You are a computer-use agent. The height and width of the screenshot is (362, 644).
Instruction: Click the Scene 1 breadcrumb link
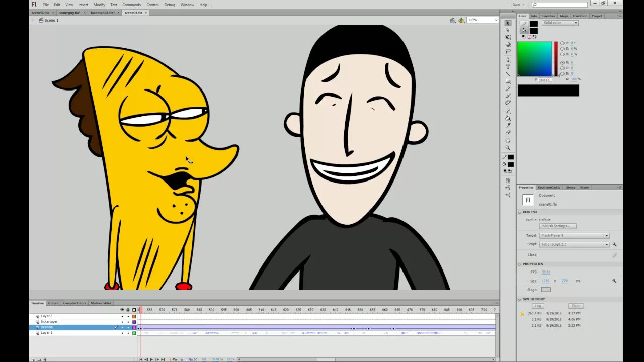(x=51, y=20)
